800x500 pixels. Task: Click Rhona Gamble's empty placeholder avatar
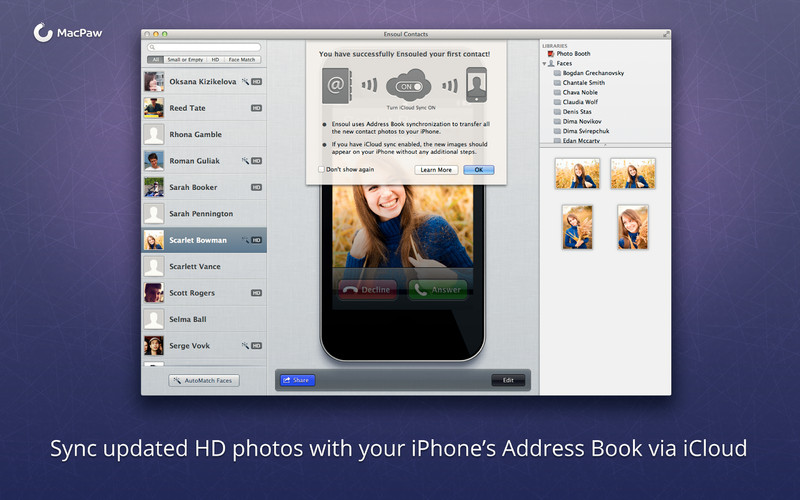tap(154, 134)
